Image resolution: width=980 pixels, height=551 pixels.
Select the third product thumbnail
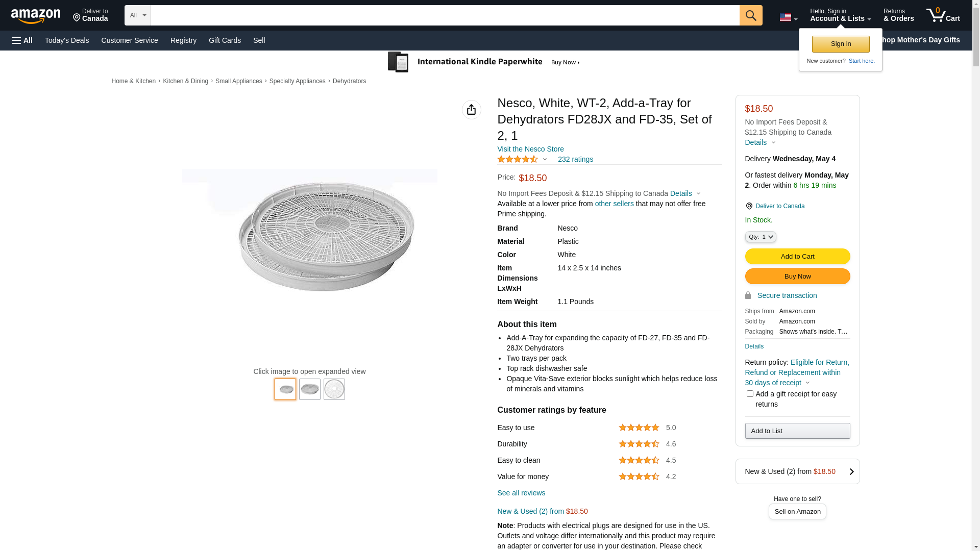pyautogui.click(x=334, y=389)
